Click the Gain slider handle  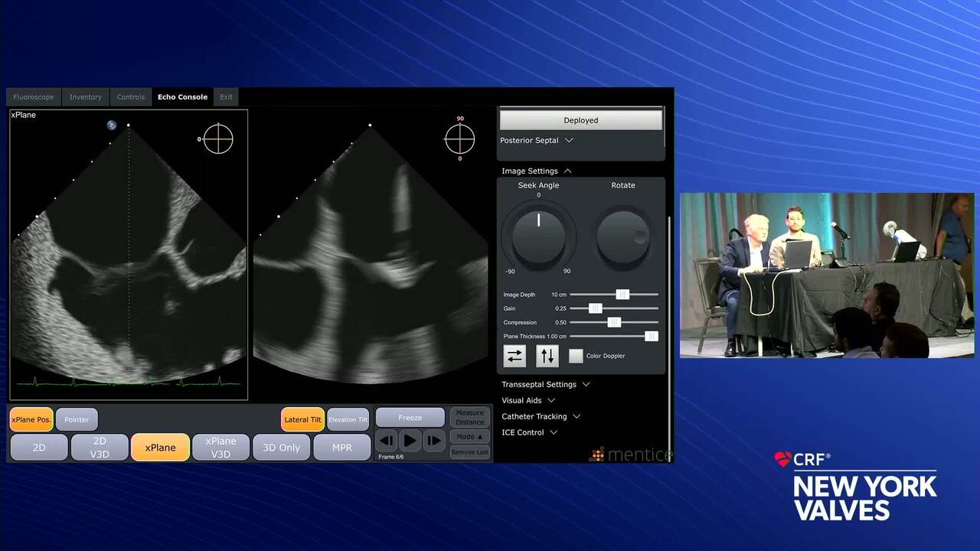[x=595, y=308]
